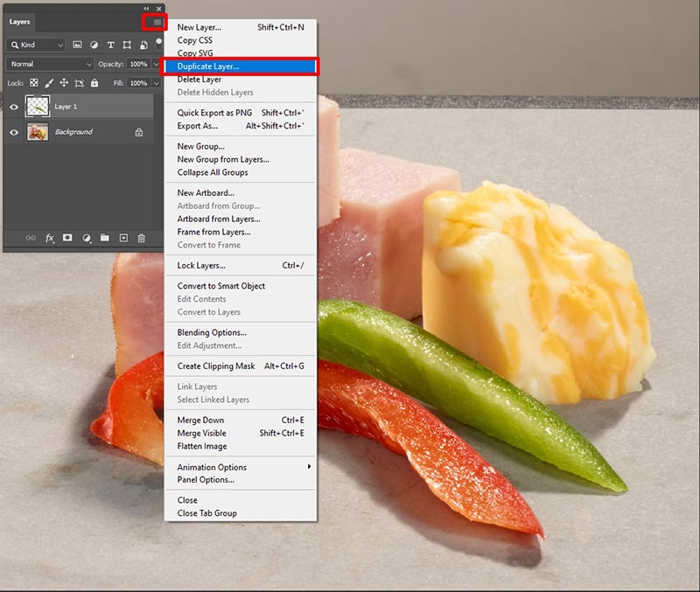Viewport: 700px width, 592px height.
Task: Toggle visibility of Layer 1
Action: (x=13, y=108)
